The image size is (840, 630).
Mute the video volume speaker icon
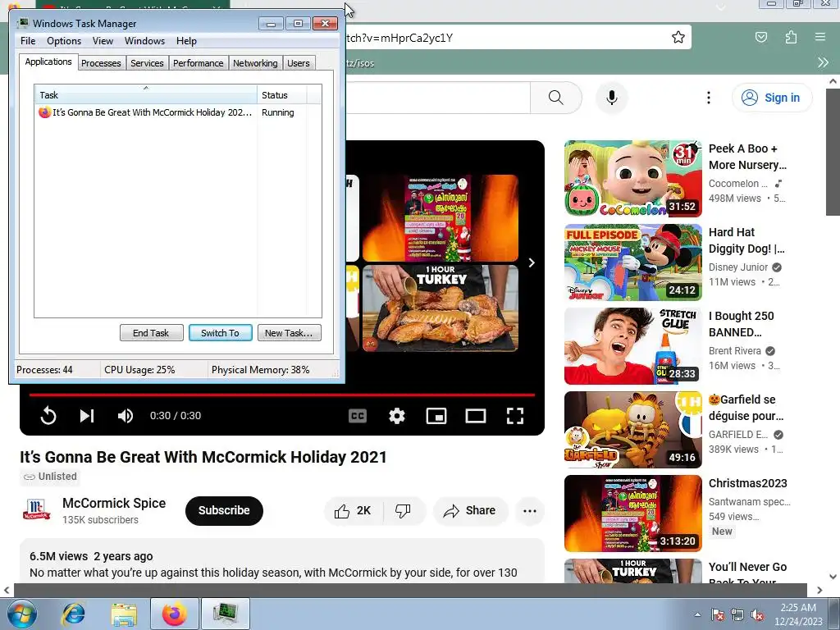(x=126, y=416)
